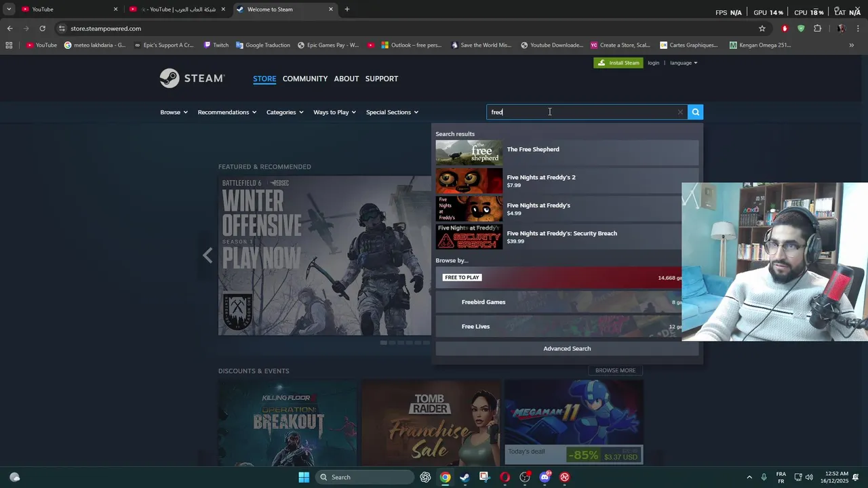Click red shield extension icon in toolbar
The image size is (868, 488).
(x=785, y=28)
